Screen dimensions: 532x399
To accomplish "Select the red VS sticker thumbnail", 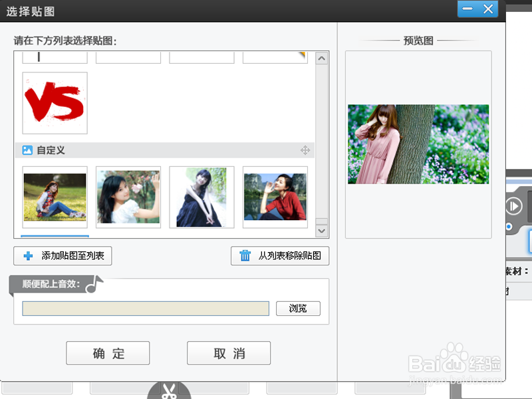I will [x=55, y=103].
